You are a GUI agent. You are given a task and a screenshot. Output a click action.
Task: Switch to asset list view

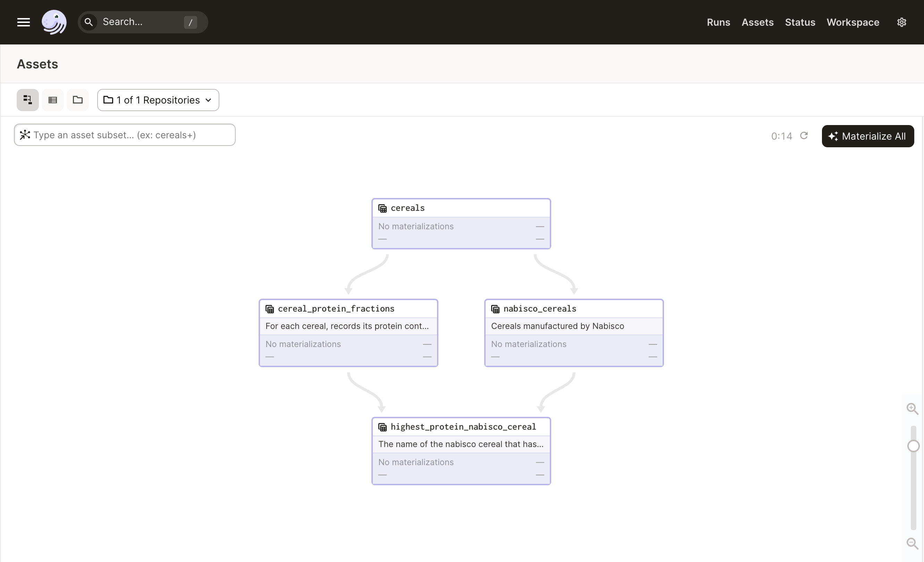coord(52,100)
